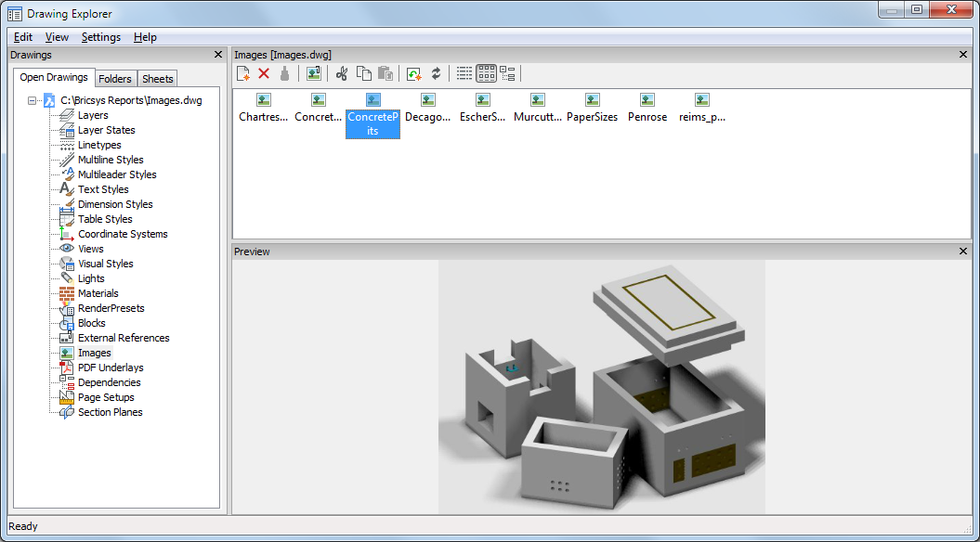The width and height of the screenshot is (980, 542).
Task: Click the Regen refresh arrows icon
Action: coord(437,73)
